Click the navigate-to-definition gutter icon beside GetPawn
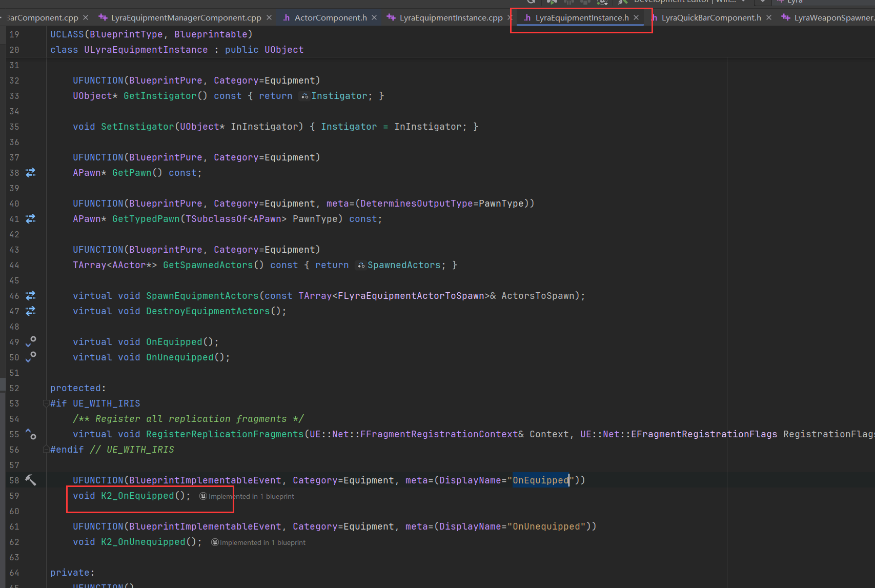 tap(31, 173)
